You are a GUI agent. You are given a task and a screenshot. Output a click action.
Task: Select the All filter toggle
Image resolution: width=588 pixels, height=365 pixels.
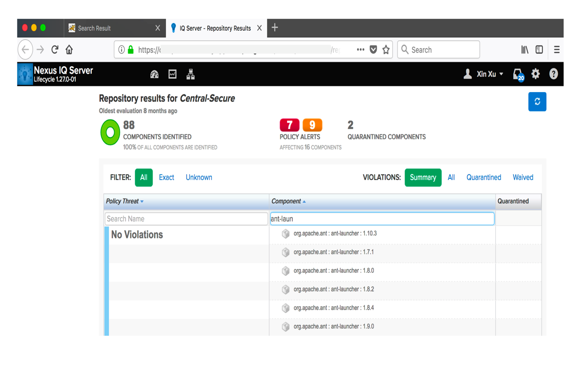click(x=144, y=177)
